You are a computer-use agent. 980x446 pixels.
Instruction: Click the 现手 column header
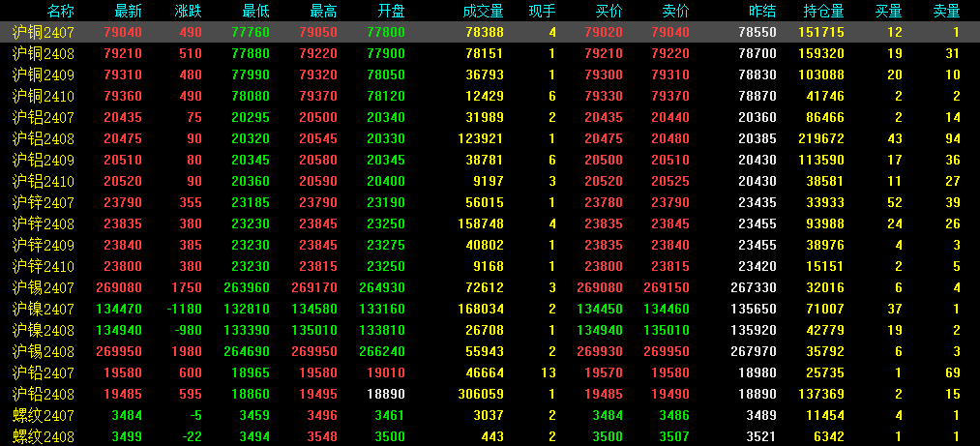[542, 11]
